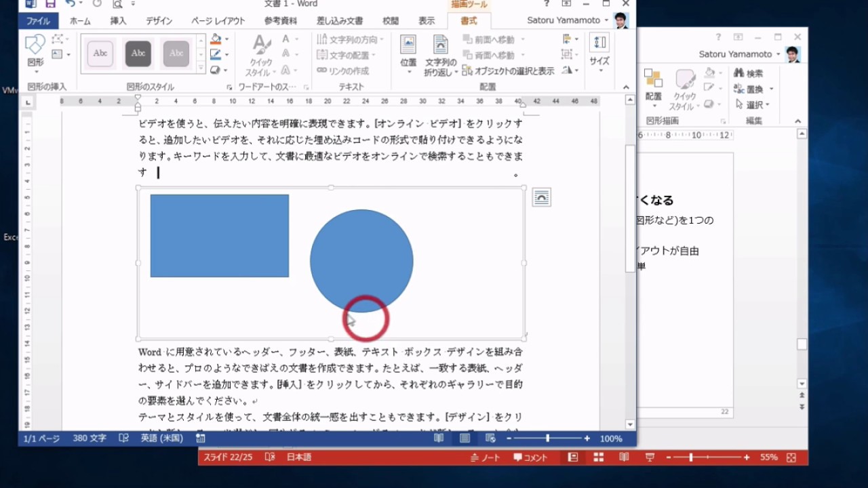
Task: Save the document with the floppy disk icon
Action: coord(50,4)
